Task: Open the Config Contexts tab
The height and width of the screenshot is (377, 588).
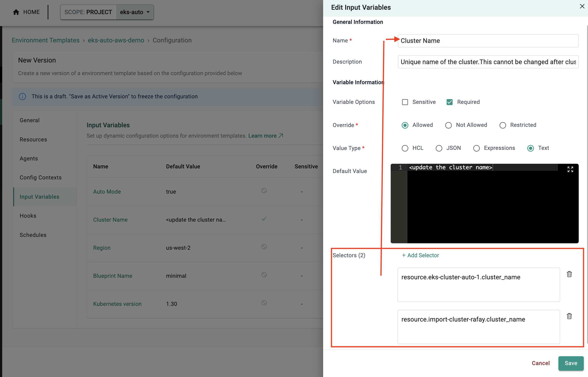Action: (41, 177)
